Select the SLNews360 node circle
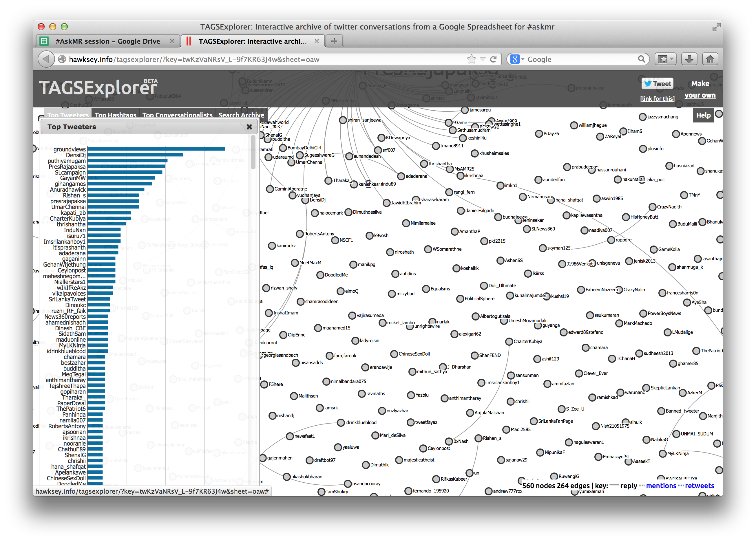The height and width of the screenshot is (542, 756). click(x=527, y=229)
